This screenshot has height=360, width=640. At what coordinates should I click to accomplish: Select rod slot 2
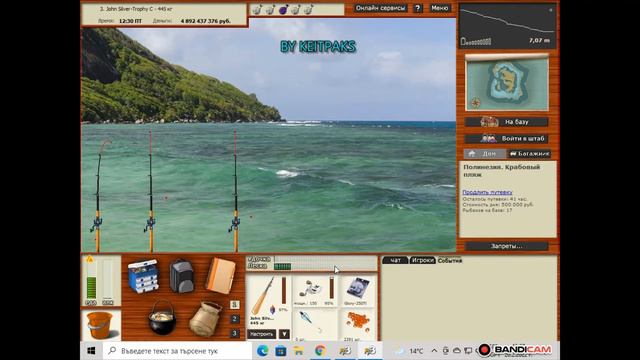pyautogui.click(x=234, y=319)
